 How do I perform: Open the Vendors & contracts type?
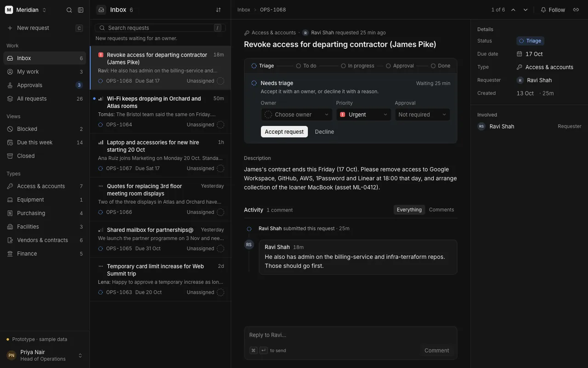[45, 240]
